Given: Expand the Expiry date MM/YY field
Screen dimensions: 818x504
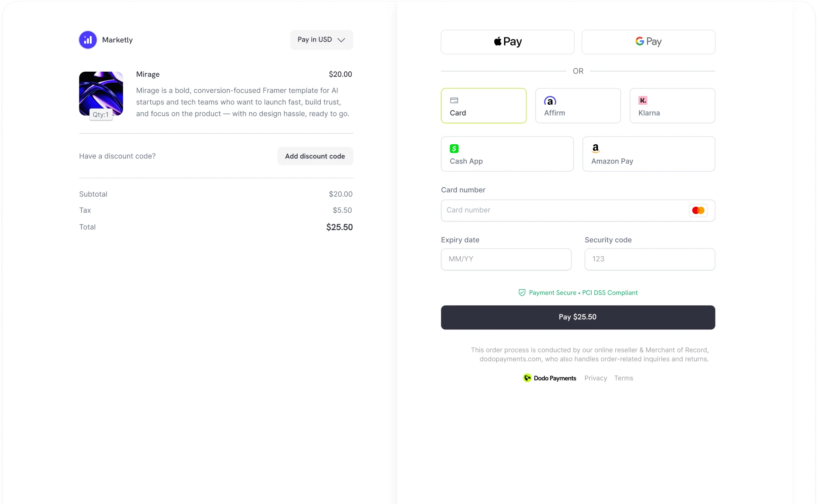Looking at the screenshot, I should tap(506, 259).
